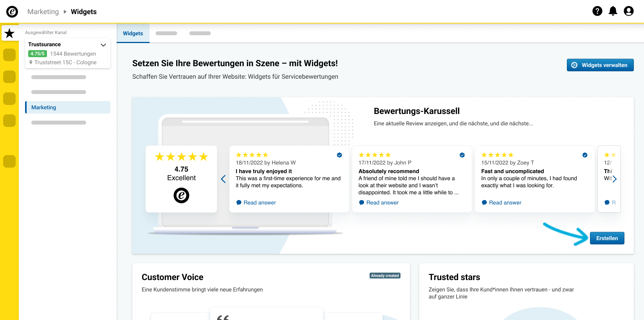Screen dimensions: 644x320
Task: Open the notifications bell
Action: [613, 11]
